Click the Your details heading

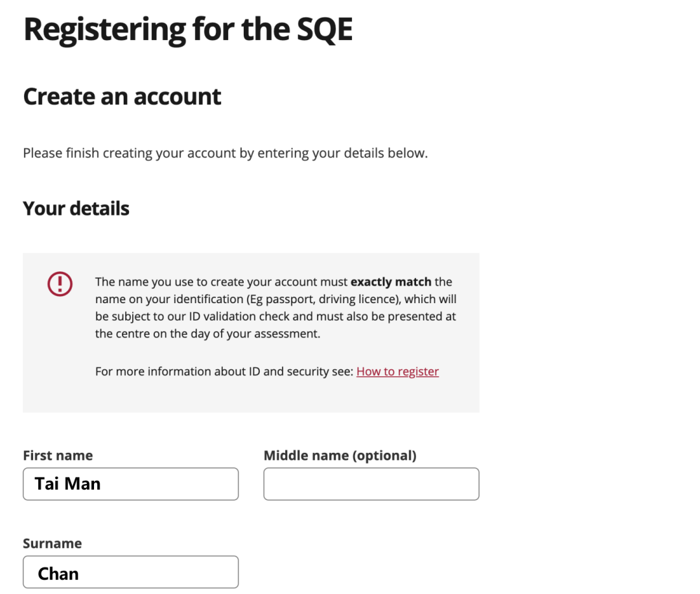(76, 209)
